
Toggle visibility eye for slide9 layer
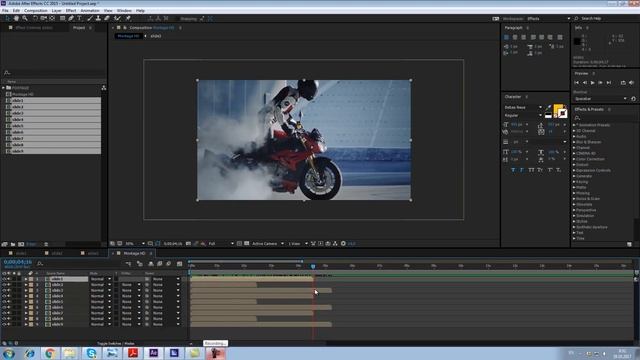coord(4,324)
